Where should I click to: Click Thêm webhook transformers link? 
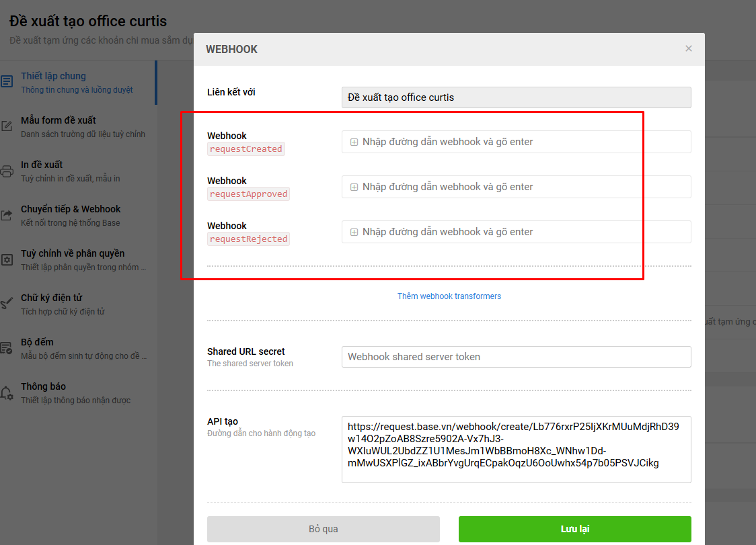pyautogui.click(x=449, y=296)
